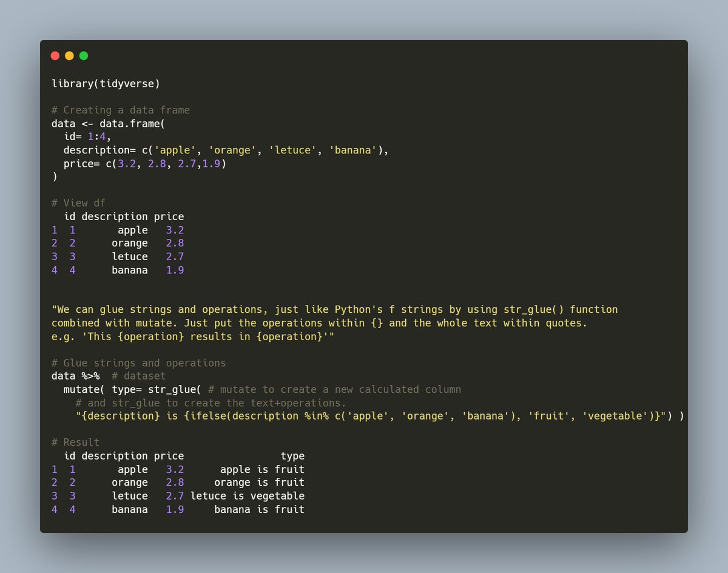Click 'price' header under View df
Screen dimensions: 728x573
169,216
